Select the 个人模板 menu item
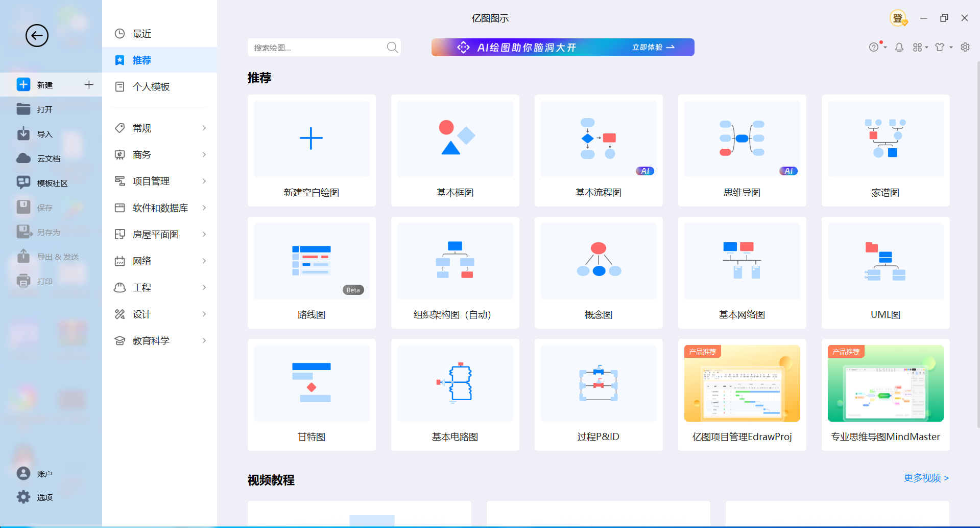The height and width of the screenshot is (528, 980). (159, 86)
